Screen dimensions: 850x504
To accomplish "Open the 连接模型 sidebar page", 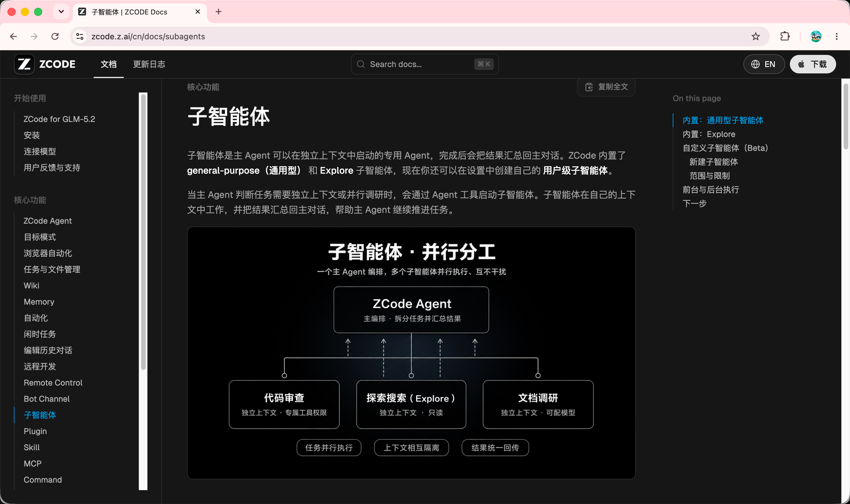I will [x=40, y=151].
